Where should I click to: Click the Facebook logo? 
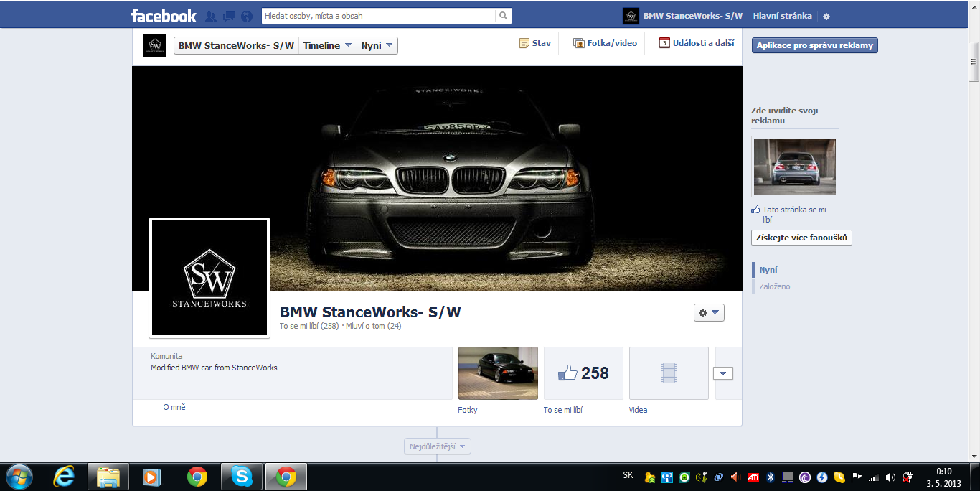tap(164, 15)
